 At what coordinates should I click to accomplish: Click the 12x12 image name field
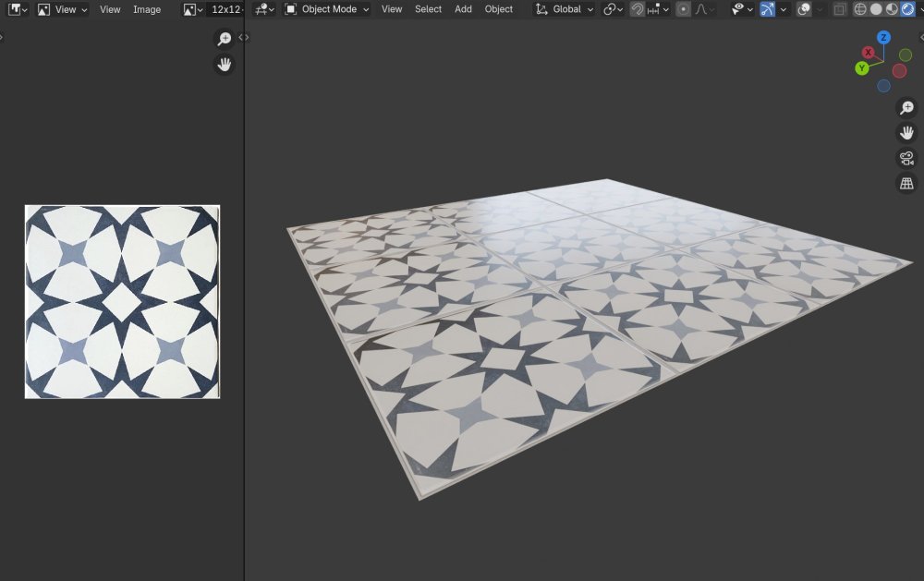pyautogui.click(x=226, y=9)
